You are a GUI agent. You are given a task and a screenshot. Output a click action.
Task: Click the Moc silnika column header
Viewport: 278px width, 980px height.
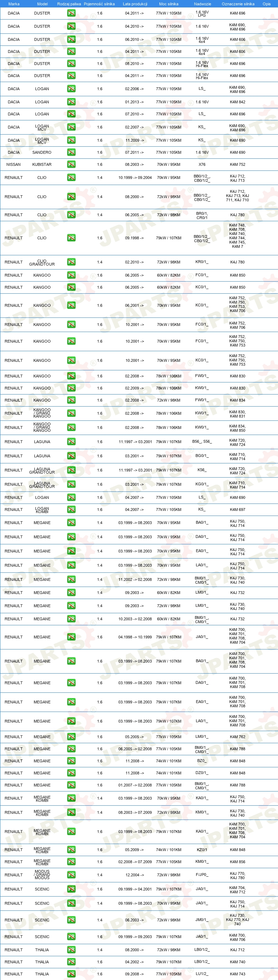click(x=169, y=4)
